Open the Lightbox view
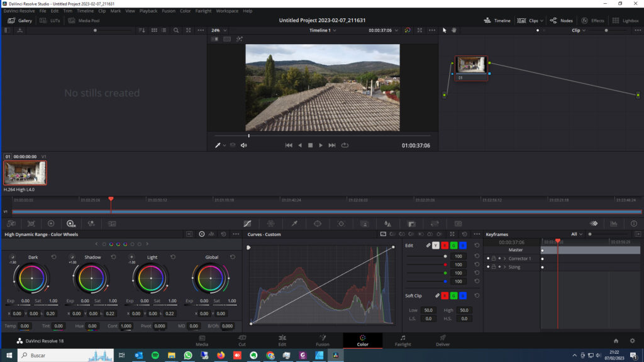Viewport: 644px width, 362px height. coord(625,20)
